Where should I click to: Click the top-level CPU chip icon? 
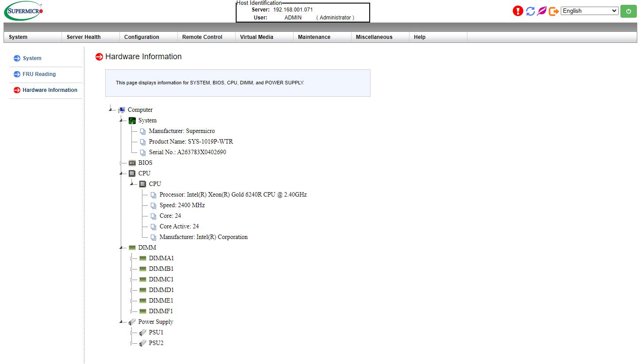(132, 173)
